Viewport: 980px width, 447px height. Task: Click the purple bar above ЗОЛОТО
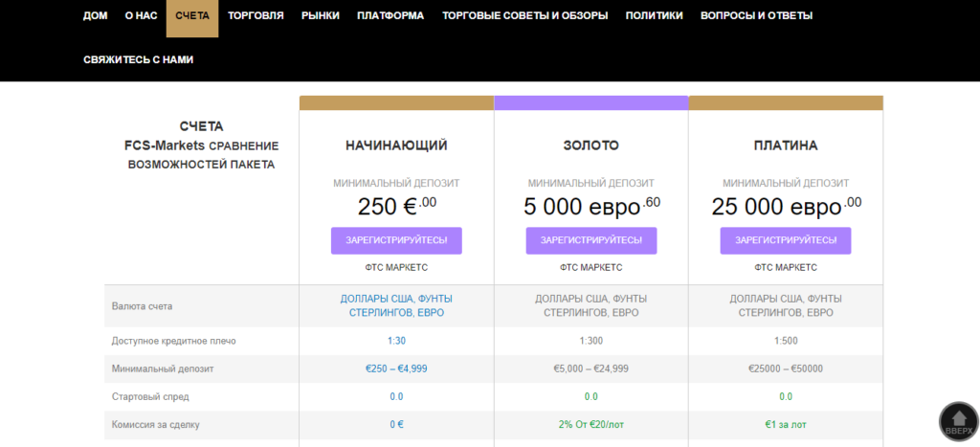[591, 102]
